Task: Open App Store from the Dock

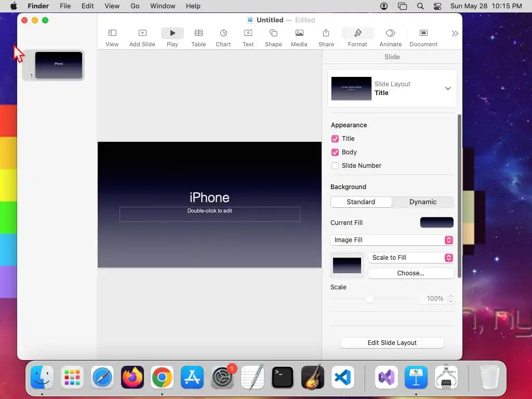Action: coord(192,377)
